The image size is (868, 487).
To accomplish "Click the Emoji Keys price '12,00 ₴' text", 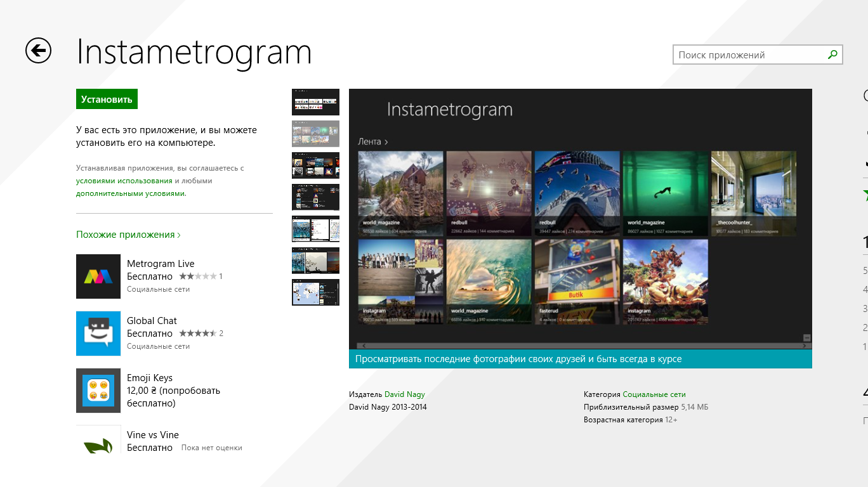I will pyautogui.click(x=142, y=391).
